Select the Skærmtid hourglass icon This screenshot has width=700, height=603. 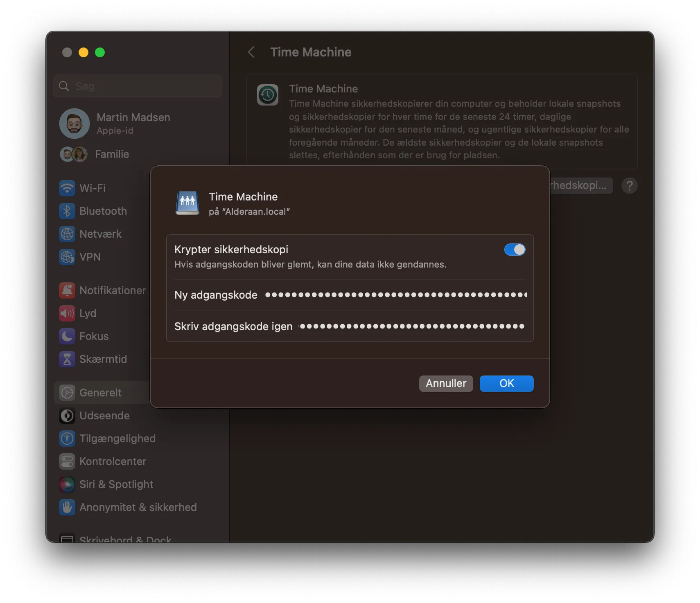click(67, 359)
